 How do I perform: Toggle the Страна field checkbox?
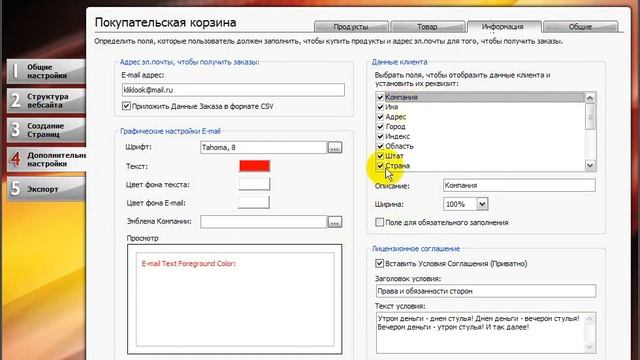click(380, 166)
